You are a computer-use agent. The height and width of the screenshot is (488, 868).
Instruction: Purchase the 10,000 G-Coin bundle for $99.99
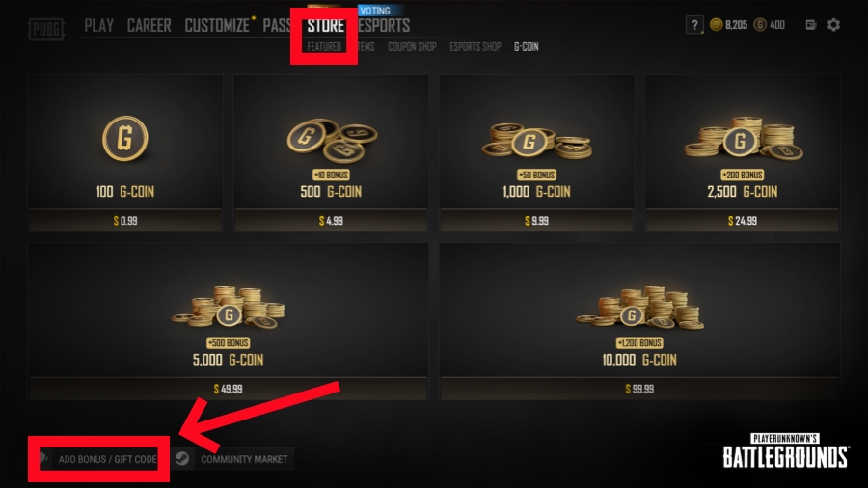point(639,321)
